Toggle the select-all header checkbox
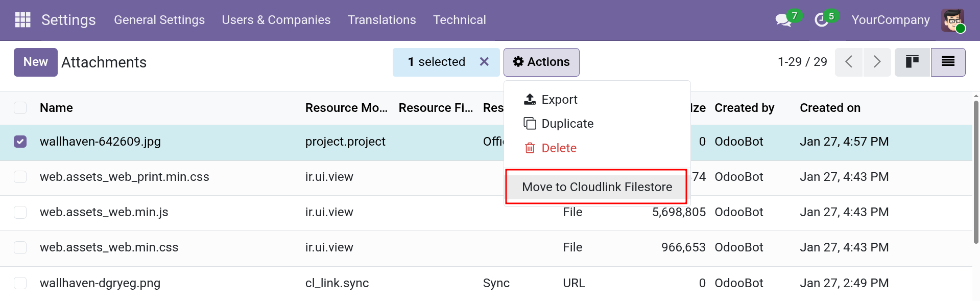 coord(20,108)
